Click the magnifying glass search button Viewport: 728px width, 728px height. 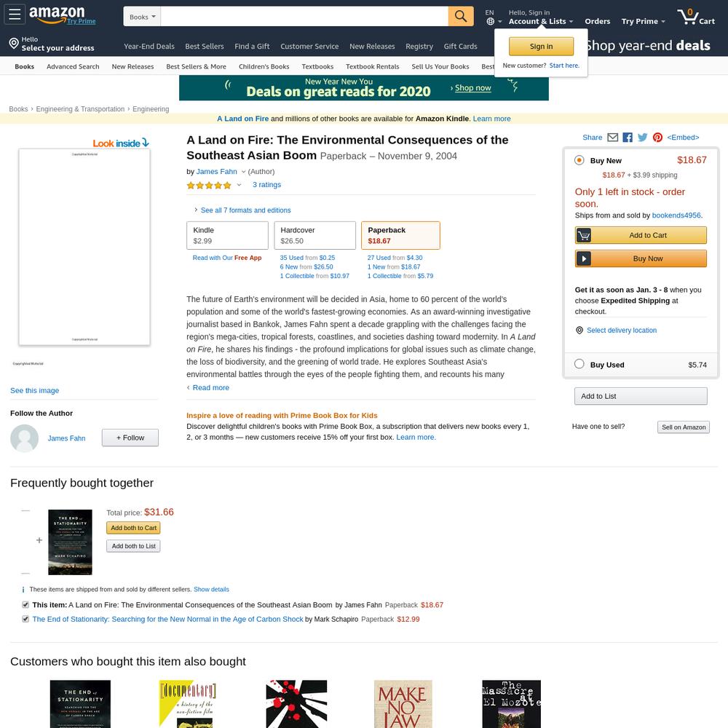461,16
